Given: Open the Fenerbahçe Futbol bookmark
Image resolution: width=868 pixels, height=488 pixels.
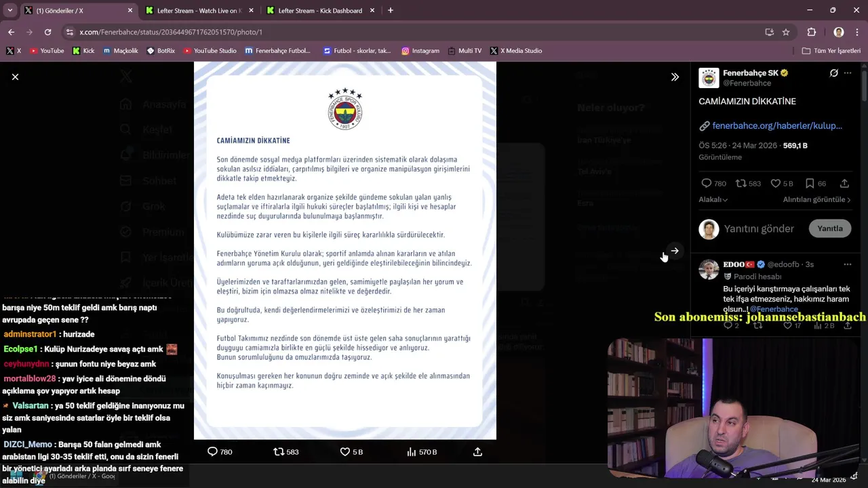Looking at the screenshot, I should pos(277,51).
